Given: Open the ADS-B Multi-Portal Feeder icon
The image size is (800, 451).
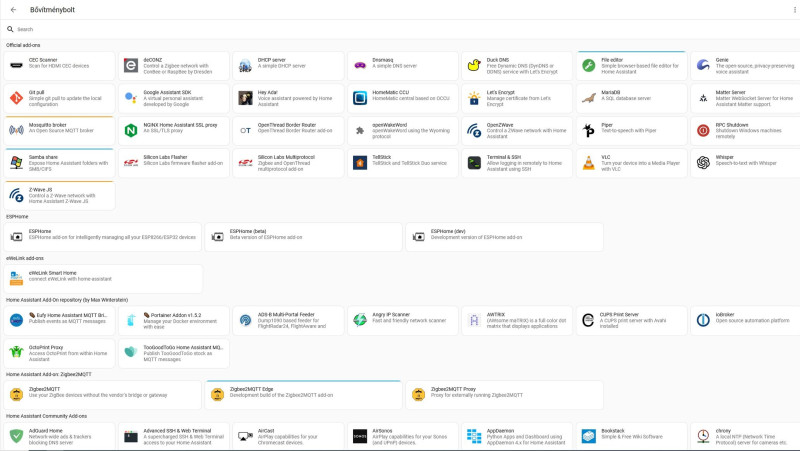Looking at the screenshot, I should pyautogui.click(x=245, y=320).
